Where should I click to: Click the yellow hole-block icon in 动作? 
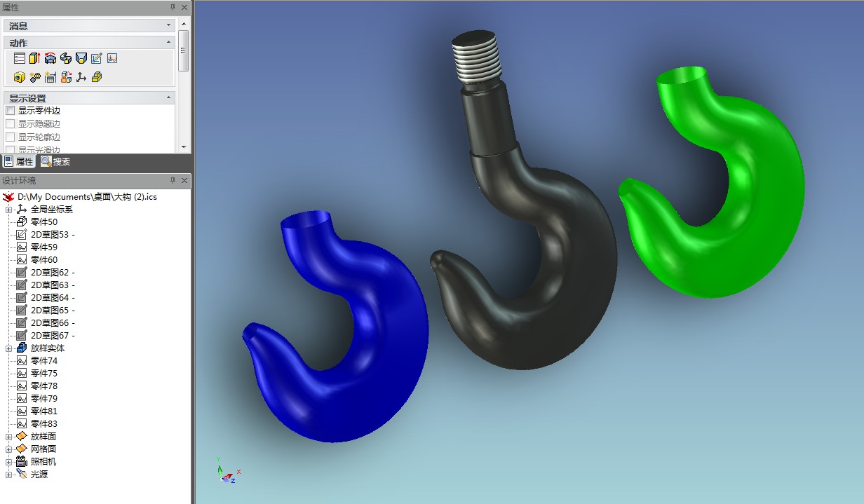coord(20,77)
